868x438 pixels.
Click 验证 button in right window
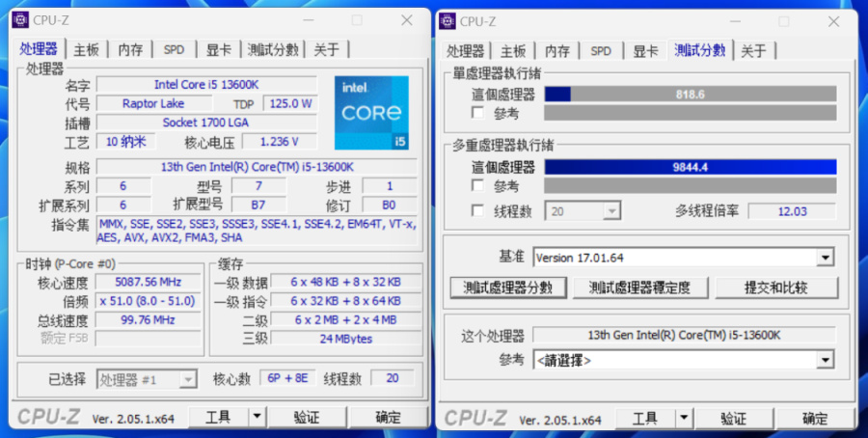pyautogui.click(x=734, y=418)
